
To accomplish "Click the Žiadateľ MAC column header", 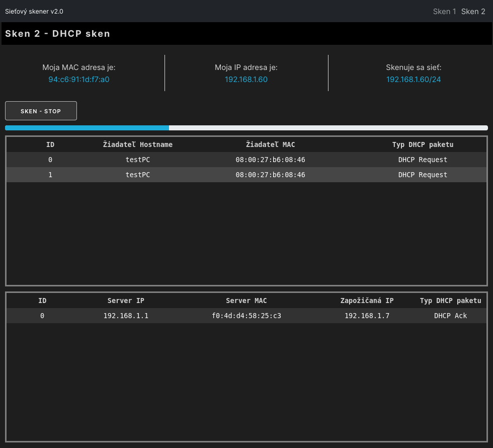I will click(x=271, y=144).
